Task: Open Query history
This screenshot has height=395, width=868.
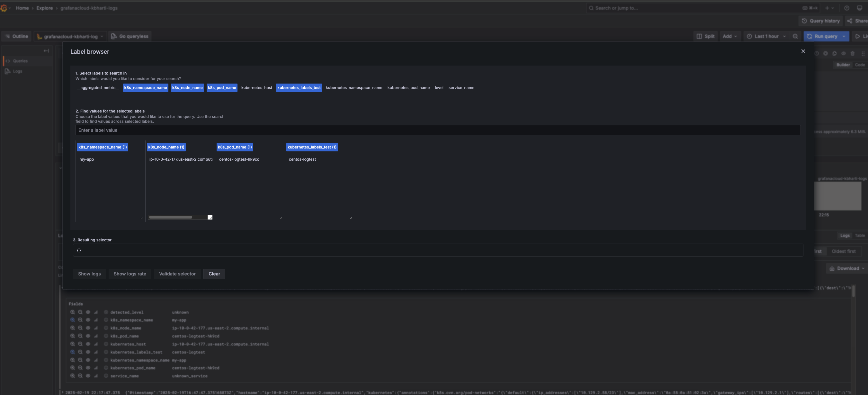Action: 820,21
